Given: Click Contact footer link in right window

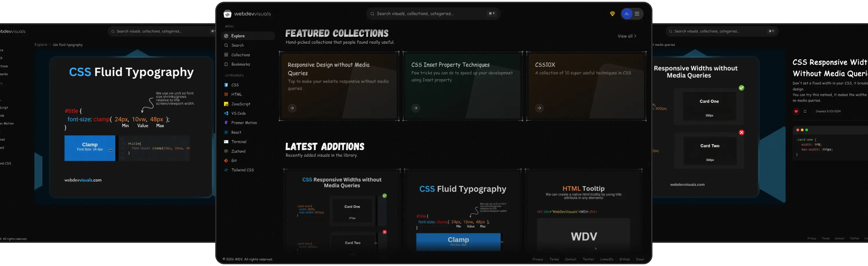Looking at the screenshot, I should click(839, 238).
